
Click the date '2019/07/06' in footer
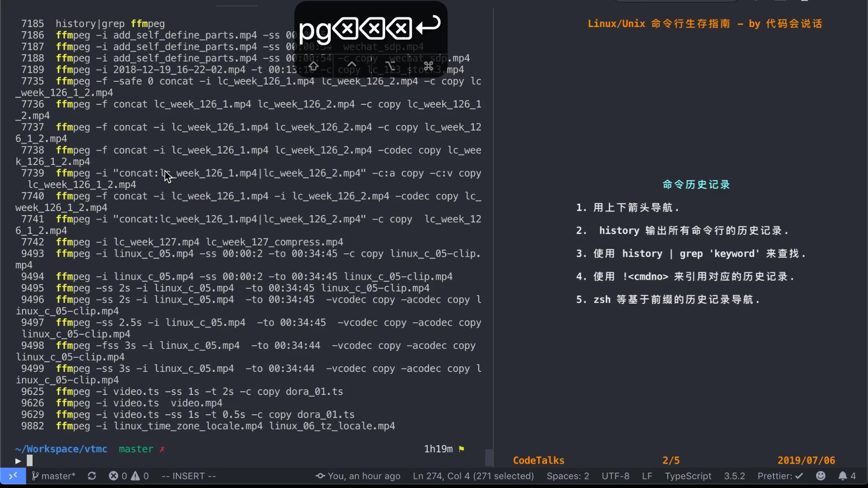[x=806, y=460]
